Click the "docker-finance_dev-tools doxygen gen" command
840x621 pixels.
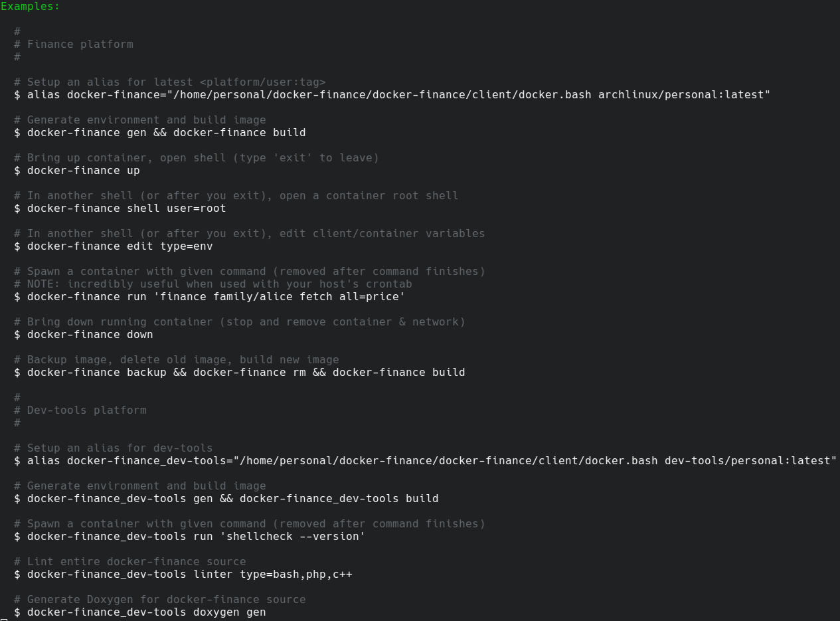(146, 612)
